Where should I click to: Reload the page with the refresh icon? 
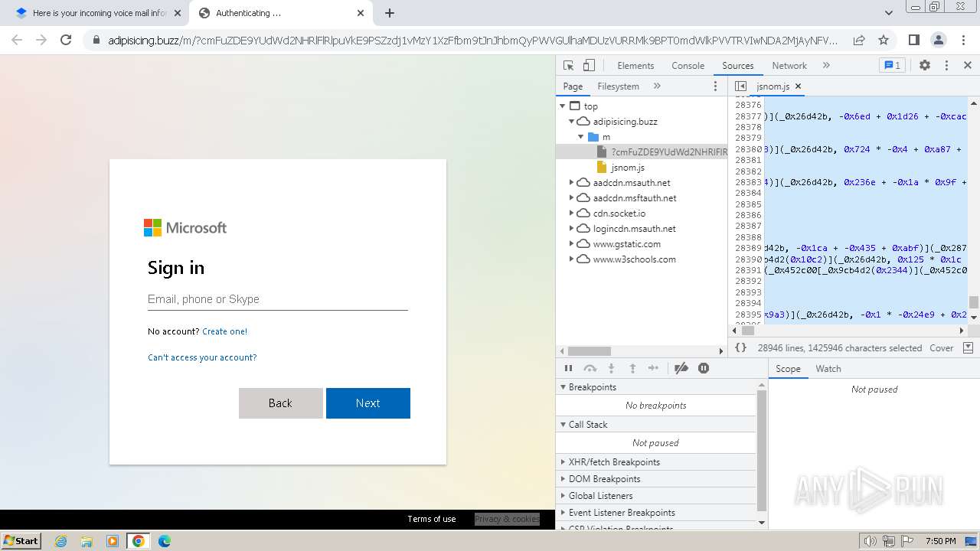click(x=66, y=40)
